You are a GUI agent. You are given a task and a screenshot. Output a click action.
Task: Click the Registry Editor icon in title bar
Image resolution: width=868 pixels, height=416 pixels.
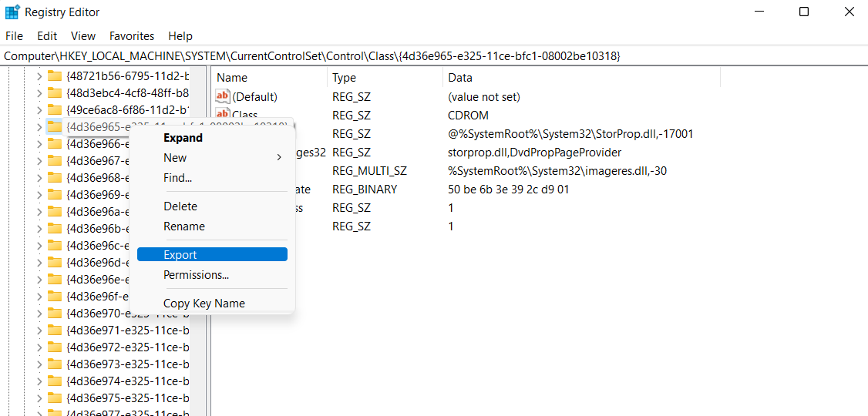tap(12, 12)
